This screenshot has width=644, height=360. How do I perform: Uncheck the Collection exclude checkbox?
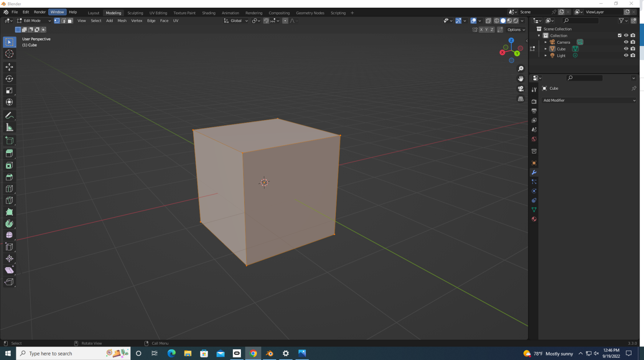coord(619,35)
